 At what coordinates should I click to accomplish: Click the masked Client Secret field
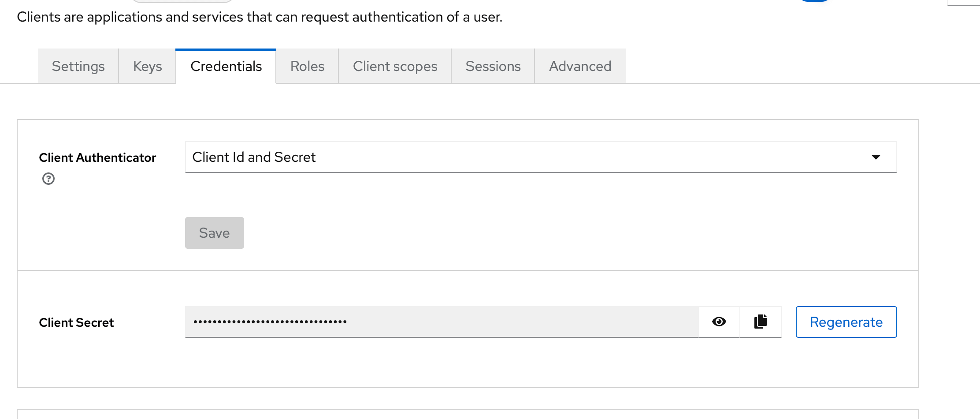pos(441,322)
